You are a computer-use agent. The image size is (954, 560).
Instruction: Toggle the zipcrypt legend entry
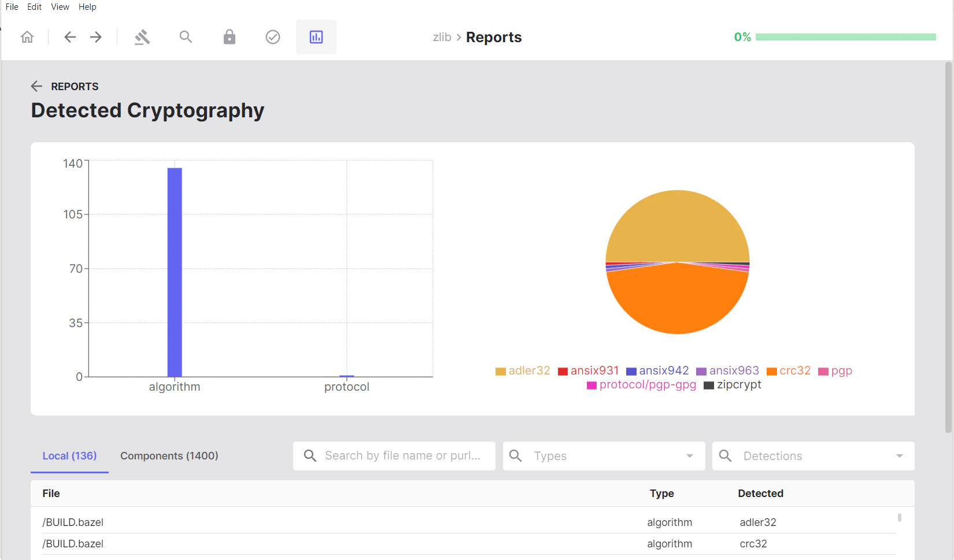tap(733, 385)
